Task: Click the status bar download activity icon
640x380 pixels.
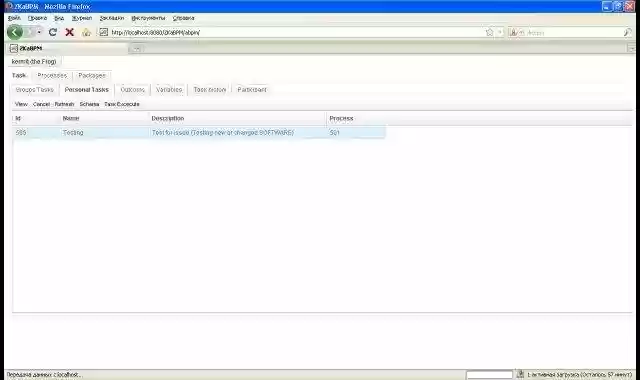Action: 520,374
